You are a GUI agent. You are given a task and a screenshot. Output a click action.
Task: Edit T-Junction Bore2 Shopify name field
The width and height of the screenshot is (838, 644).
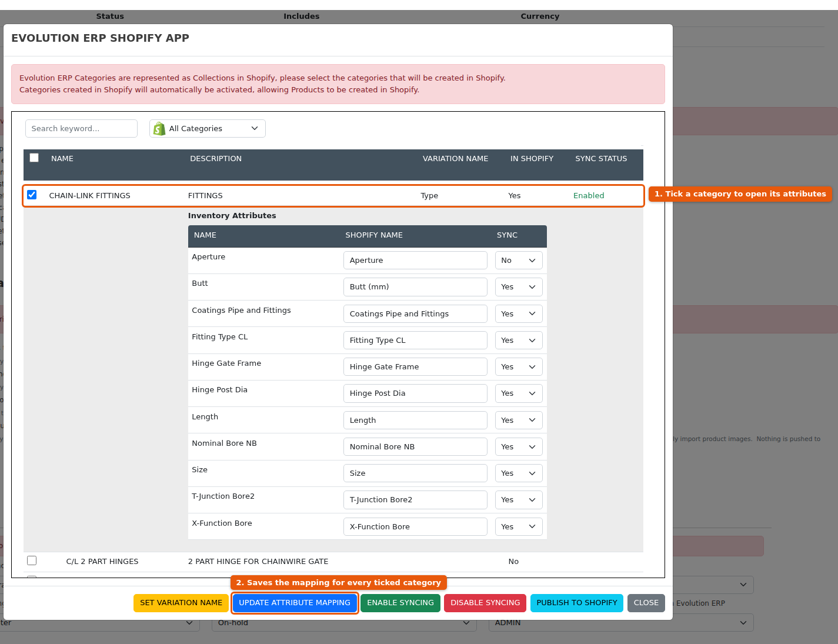click(415, 500)
